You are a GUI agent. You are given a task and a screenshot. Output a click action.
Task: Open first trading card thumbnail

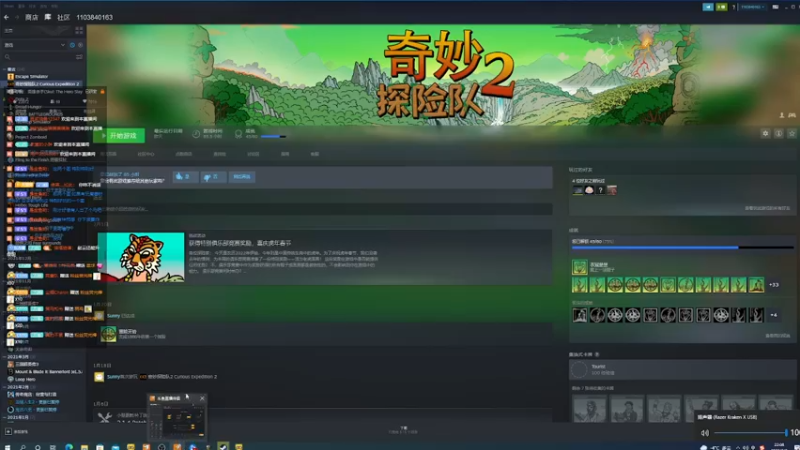pyautogui.click(x=589, y=408)
